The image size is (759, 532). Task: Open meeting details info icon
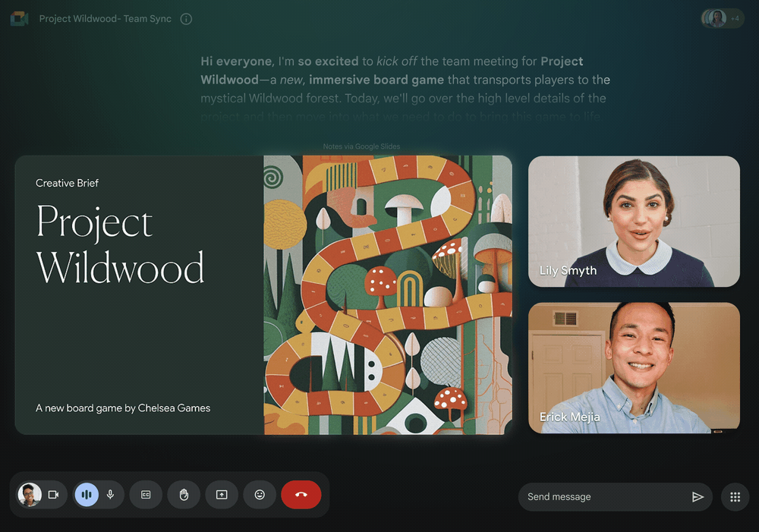tap(187, 19)
